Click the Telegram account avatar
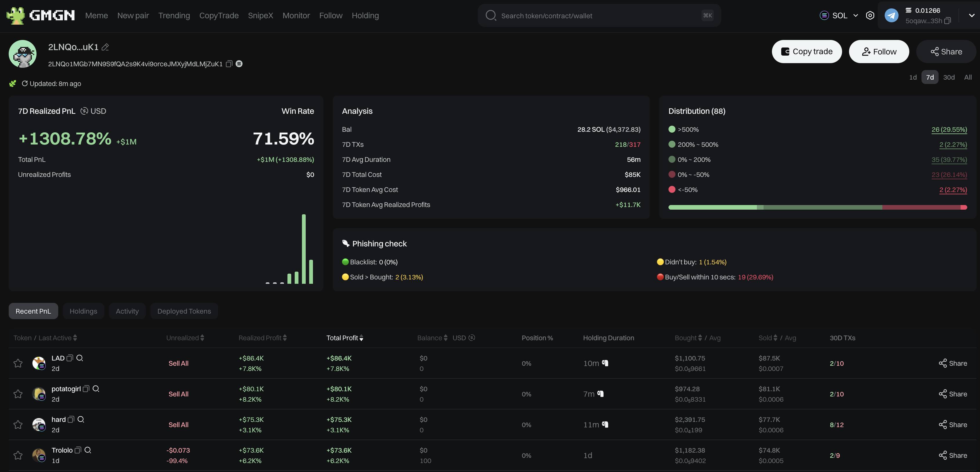The height and width of the screenshot is (472, 980). pos(891,16)
